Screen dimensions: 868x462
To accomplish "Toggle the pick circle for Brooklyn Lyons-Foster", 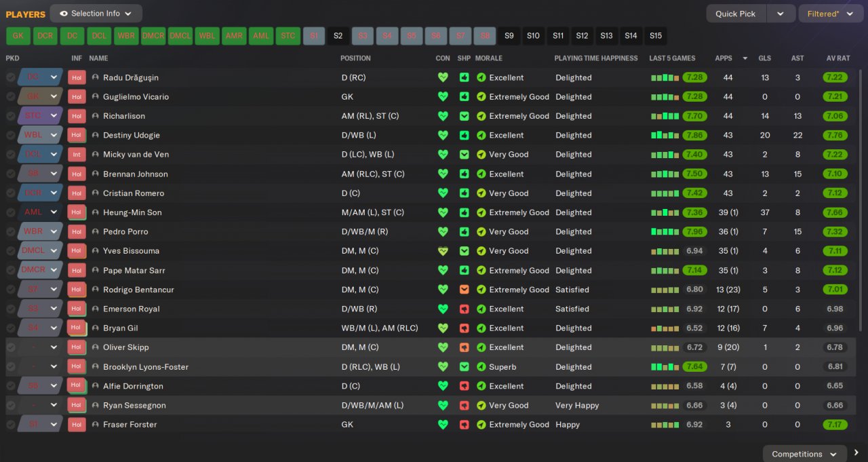I will click(11, 367).
